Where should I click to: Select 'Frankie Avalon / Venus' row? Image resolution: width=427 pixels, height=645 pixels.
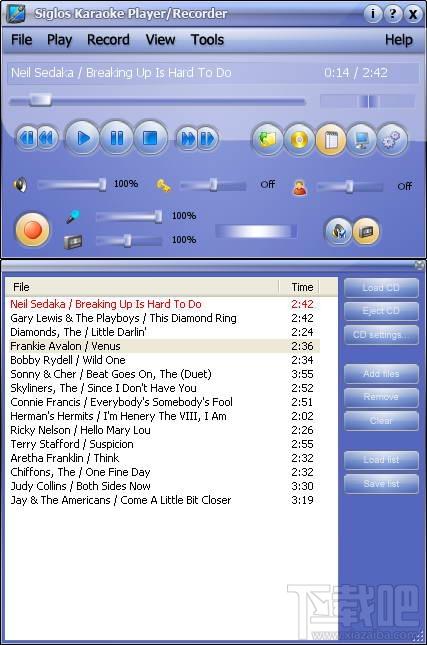pos(163,346)
